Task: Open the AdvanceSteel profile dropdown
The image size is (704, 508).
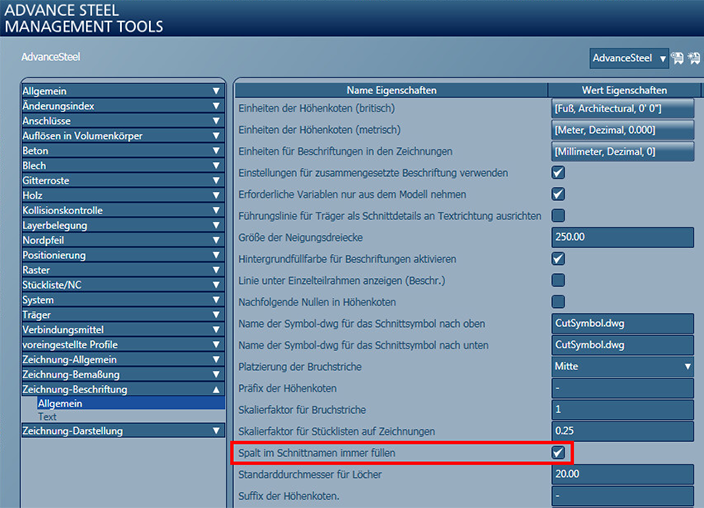Action: (x=629, y=58)
